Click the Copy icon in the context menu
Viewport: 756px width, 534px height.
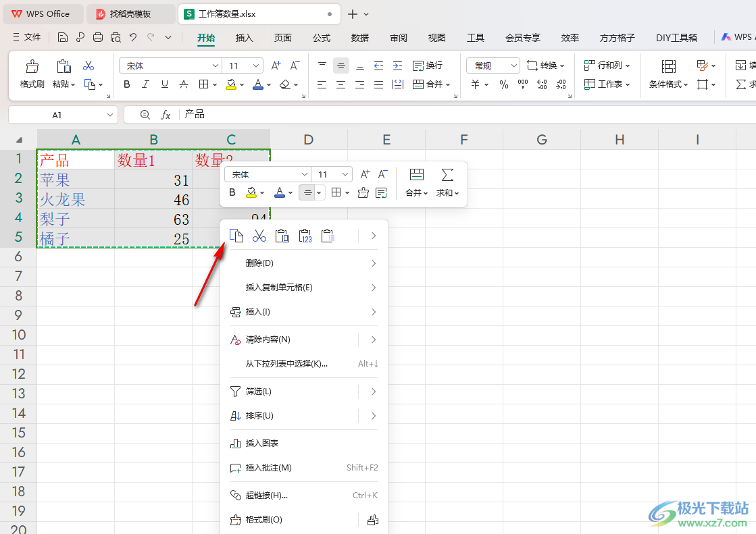[236, 236]
